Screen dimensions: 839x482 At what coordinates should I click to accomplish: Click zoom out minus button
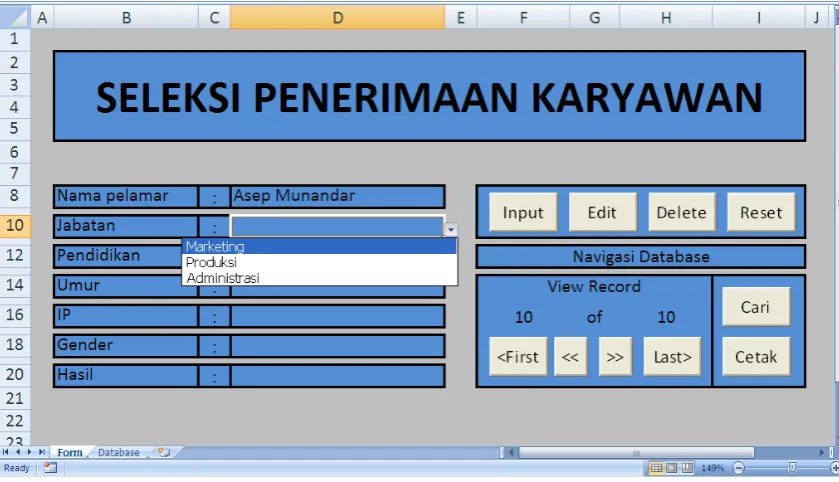738,468
